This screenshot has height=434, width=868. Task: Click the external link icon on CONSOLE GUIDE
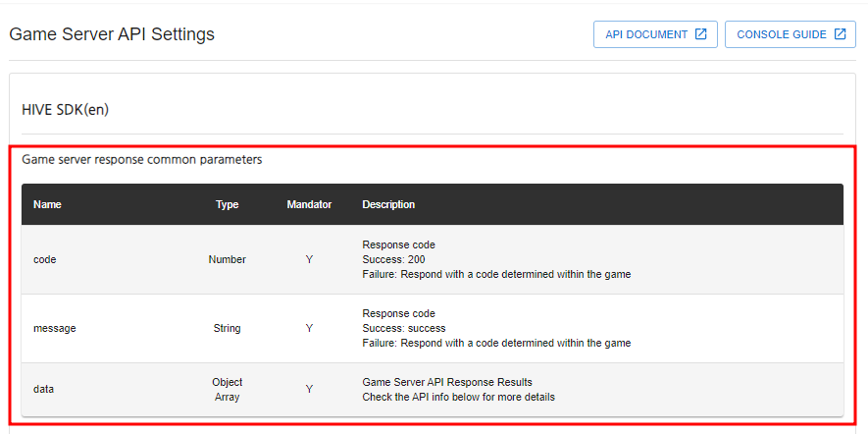tap(840, 34)
